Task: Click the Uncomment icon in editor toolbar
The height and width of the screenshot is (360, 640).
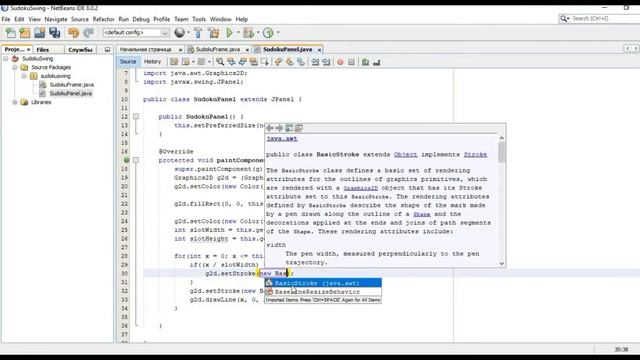Action: 376,62
